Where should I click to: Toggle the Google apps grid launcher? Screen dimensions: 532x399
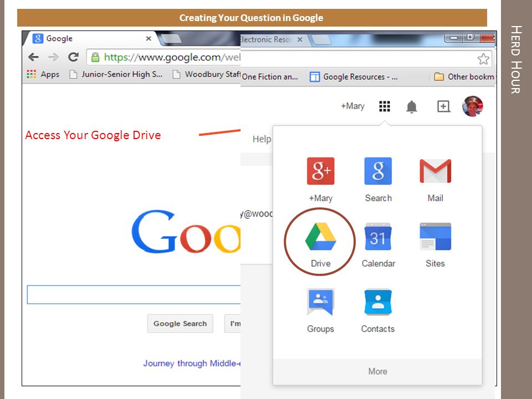coord(385,106)
